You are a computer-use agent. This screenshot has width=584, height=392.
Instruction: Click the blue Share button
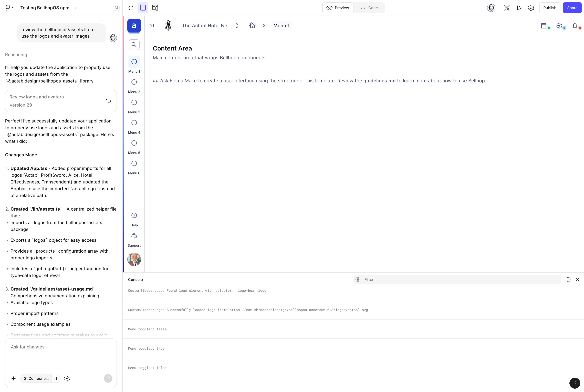tap(572, 8)
